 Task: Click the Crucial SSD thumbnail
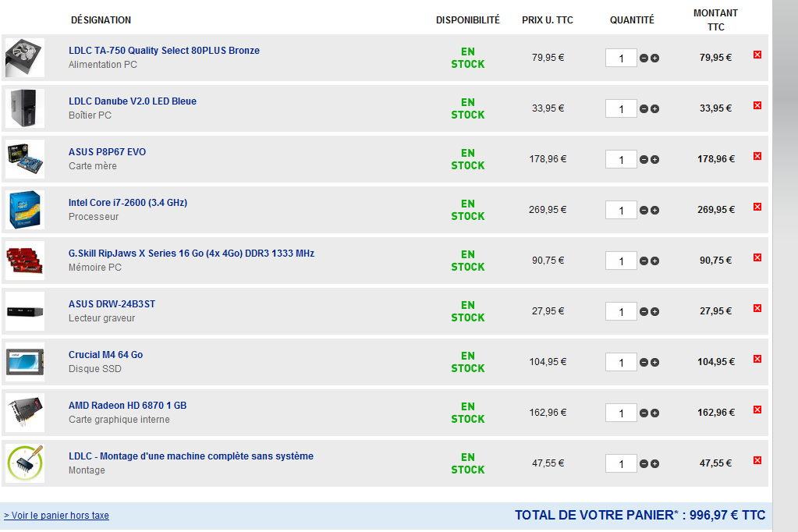pos(25,362)
